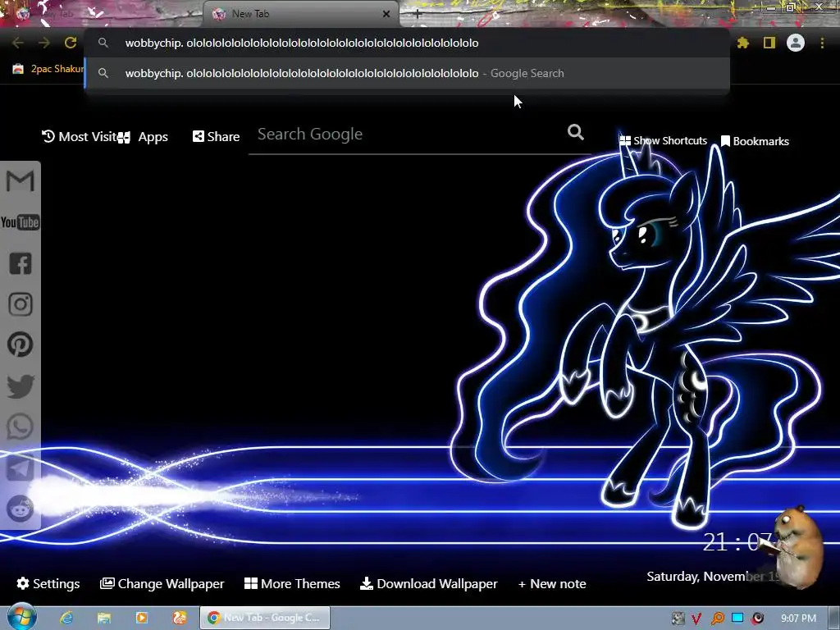The image size is (840, 630).
Task: Launch the media player taskbar icon
Action: point(141,618)
